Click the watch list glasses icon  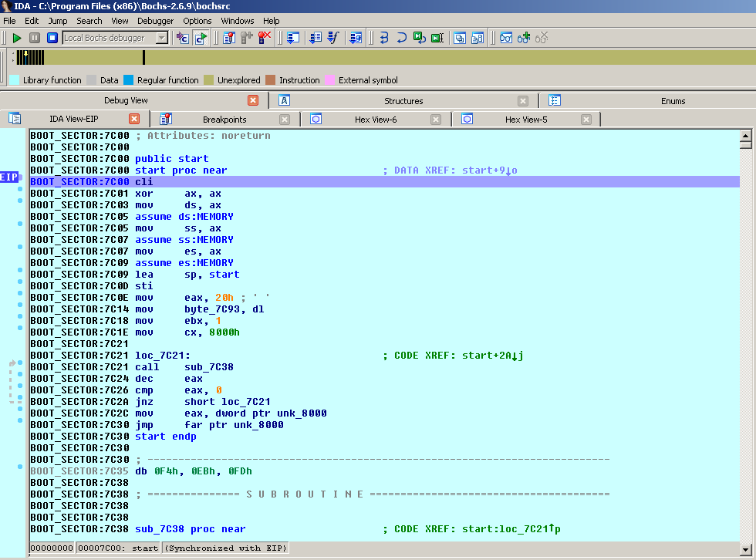(x=506, y=38)
